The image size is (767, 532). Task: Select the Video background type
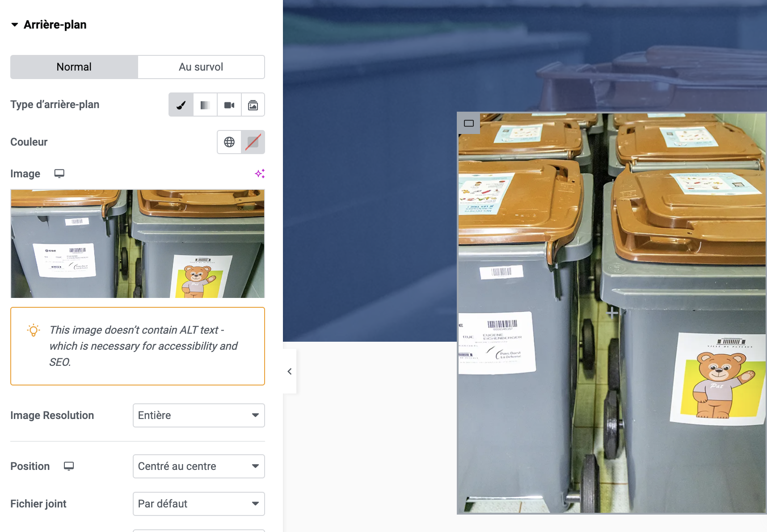point(229,105)
